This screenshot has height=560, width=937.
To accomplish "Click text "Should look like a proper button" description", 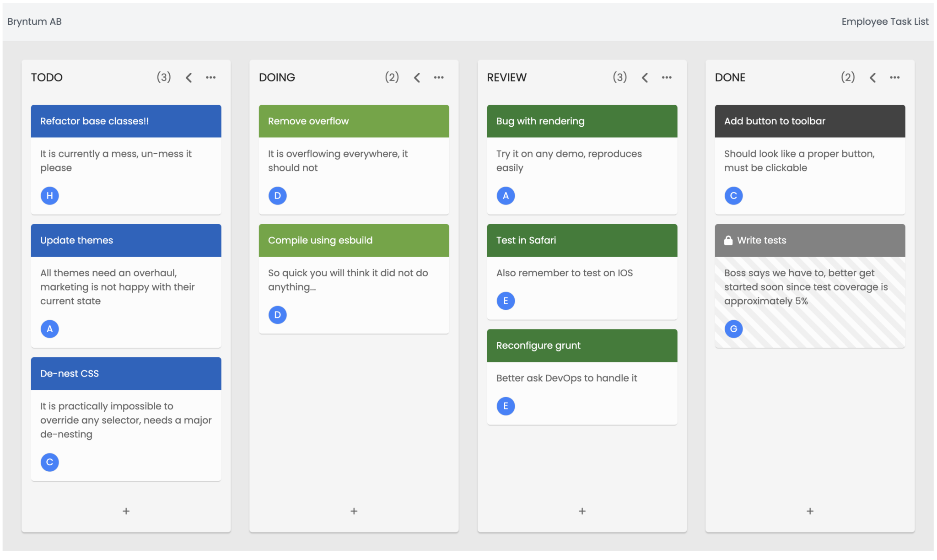I will pyautogui.click(x=799, y=161).
